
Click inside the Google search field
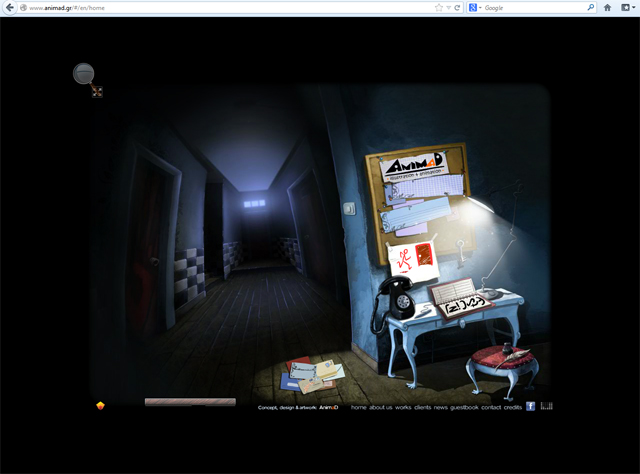point(530,7)
